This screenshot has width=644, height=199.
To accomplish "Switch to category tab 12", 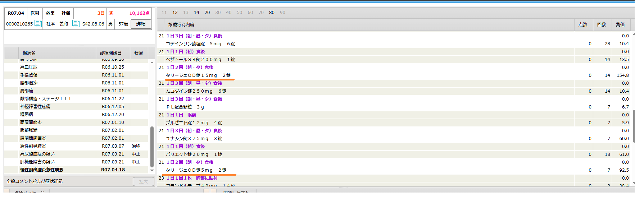I will click(x=175, y=13).
